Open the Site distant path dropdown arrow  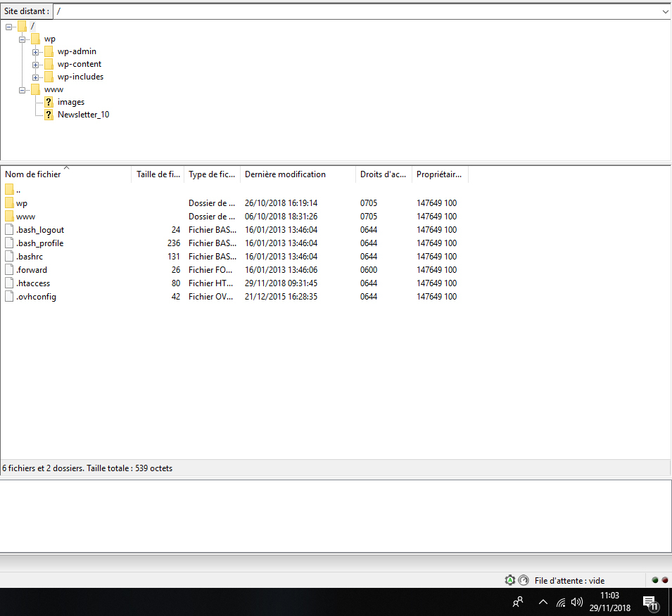point(665,11)
